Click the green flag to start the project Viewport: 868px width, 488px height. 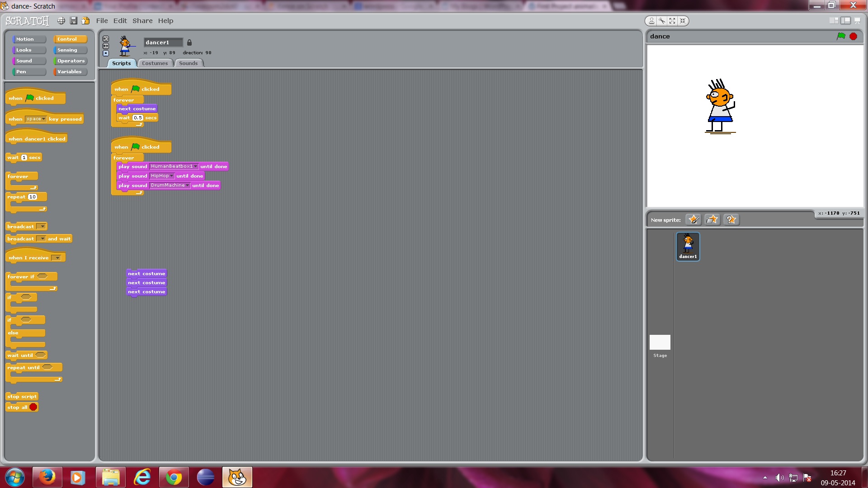coord(840,36)
